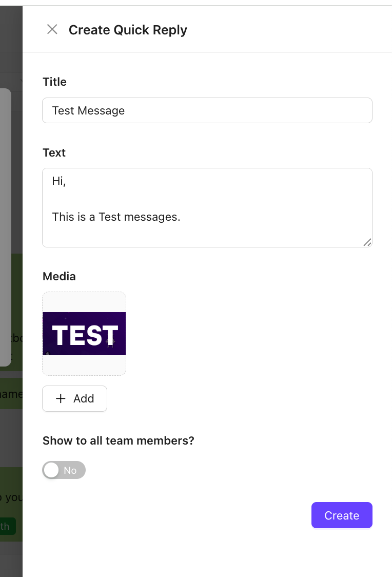This screenshot has height=577, width=392.
Task: Click the Create Quick Reply header text
Action: pyautogui.click(x=127, y=30)
